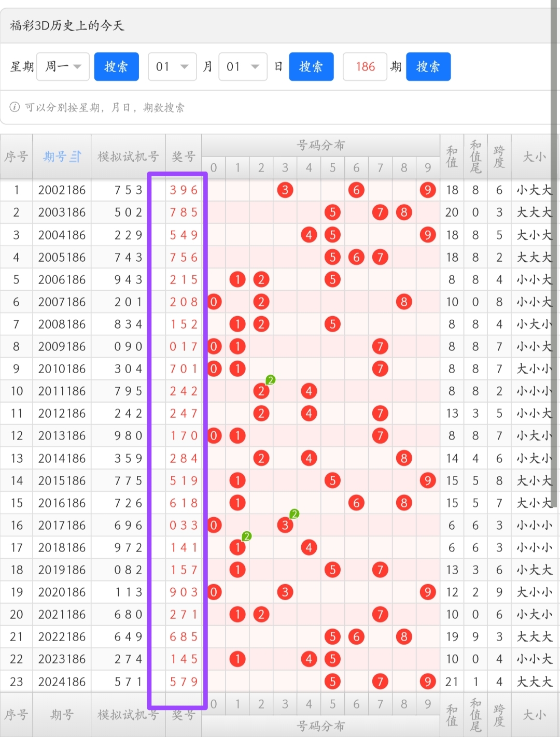
Task: Click ball 3 with green badge in row 2017186
Action: click(x=285, y=526)
